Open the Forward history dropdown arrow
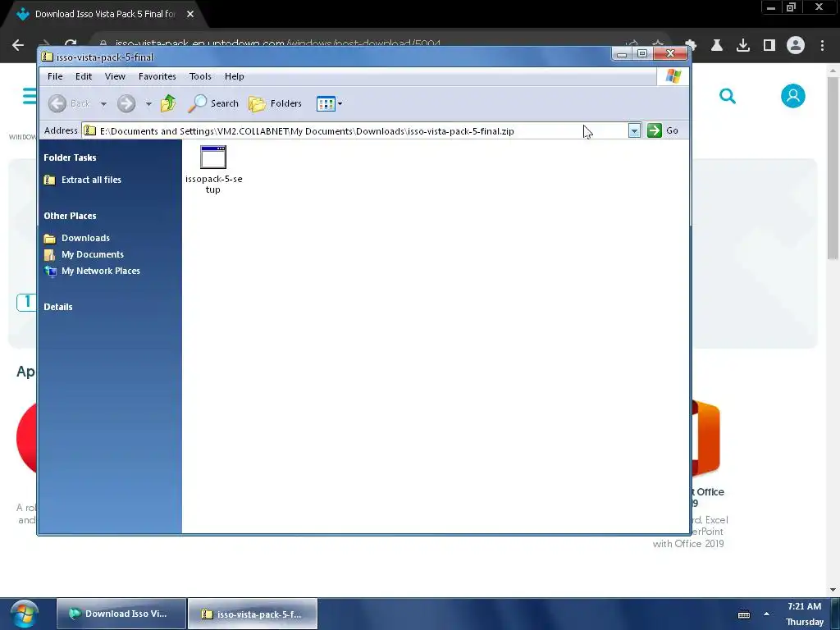This screenshot has height=630, width=840. [148, 103]
